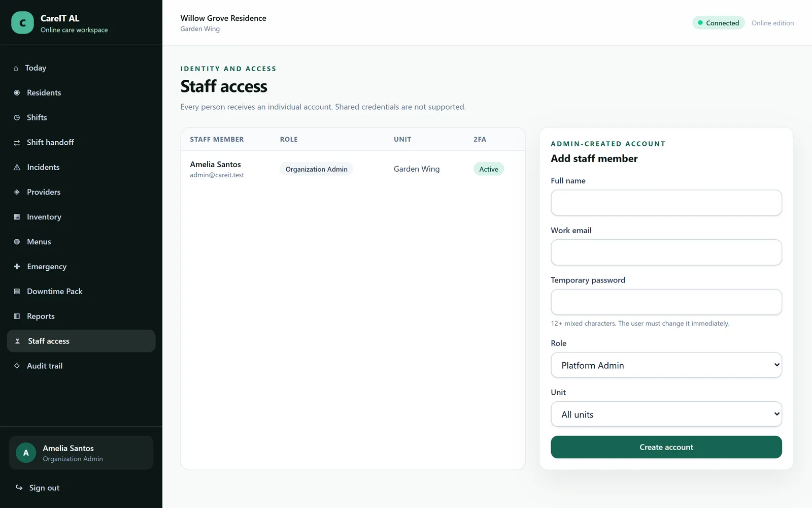Image resolution: width=812 pixels, height=508 pixels.
Task: Click the STAFF MEMBER column header
Action: tap(217, 139)
